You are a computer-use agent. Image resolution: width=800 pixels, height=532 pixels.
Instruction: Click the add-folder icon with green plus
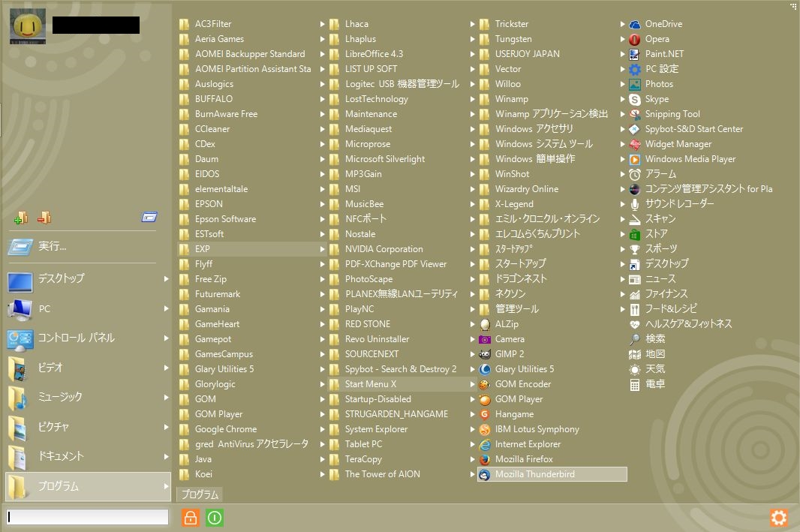[x=21, y=218]
